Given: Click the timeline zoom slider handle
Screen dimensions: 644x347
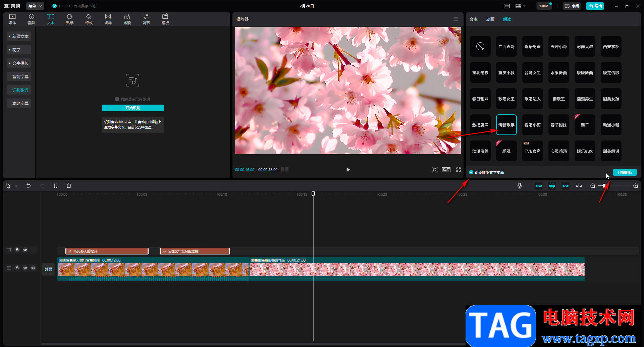Looking at the screenshot, I should [x=604, y=186].
